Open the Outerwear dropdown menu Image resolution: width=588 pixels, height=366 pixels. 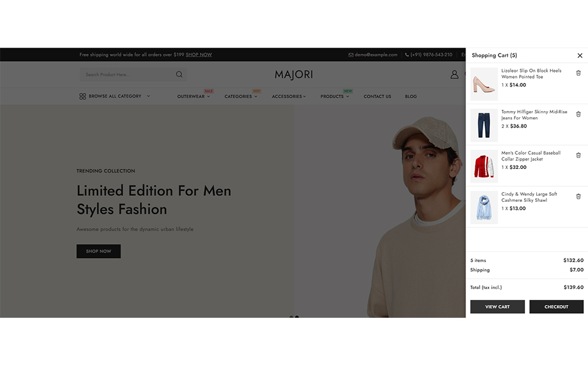click(x=193, y=96)
